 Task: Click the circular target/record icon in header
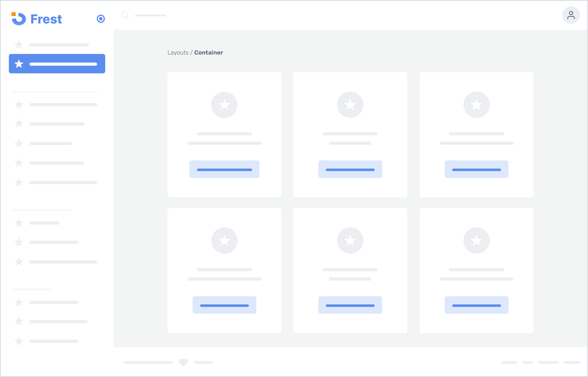tap(101, 18)
